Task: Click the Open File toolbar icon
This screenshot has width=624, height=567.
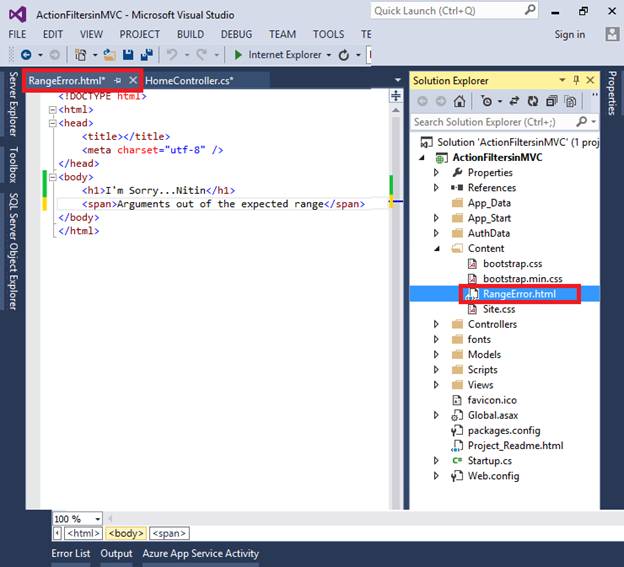Action: [x=108, y=55]
